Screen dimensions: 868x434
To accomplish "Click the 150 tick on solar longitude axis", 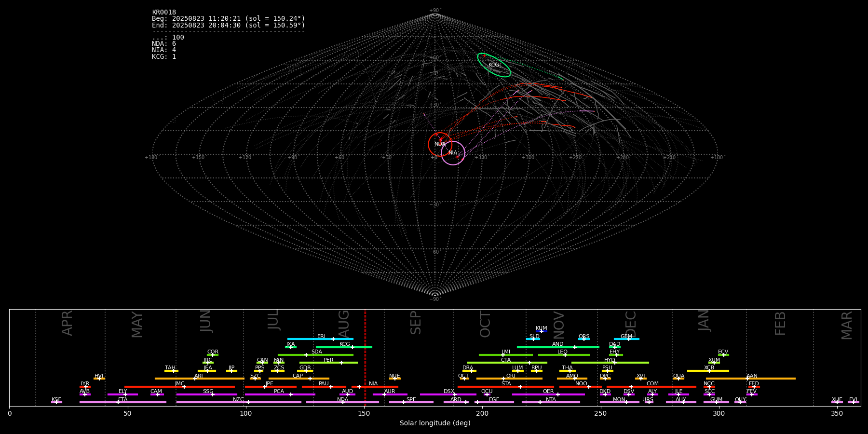I will 364,413.
